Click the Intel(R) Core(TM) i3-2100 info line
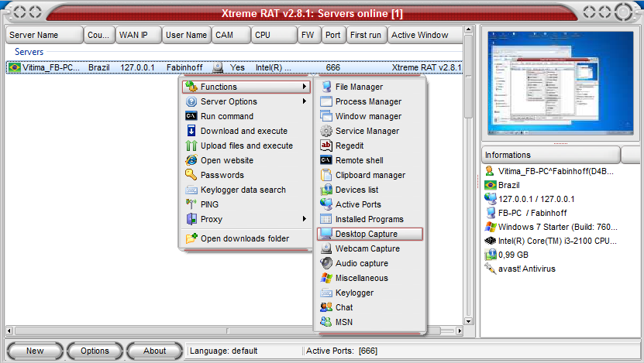Viewport: 644px width, 363px height. coord(551,241)
